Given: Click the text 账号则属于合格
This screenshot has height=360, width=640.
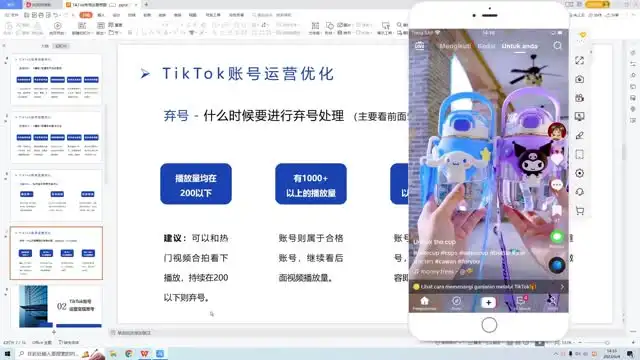Looking at the screenshot, I should pos(311,238).
